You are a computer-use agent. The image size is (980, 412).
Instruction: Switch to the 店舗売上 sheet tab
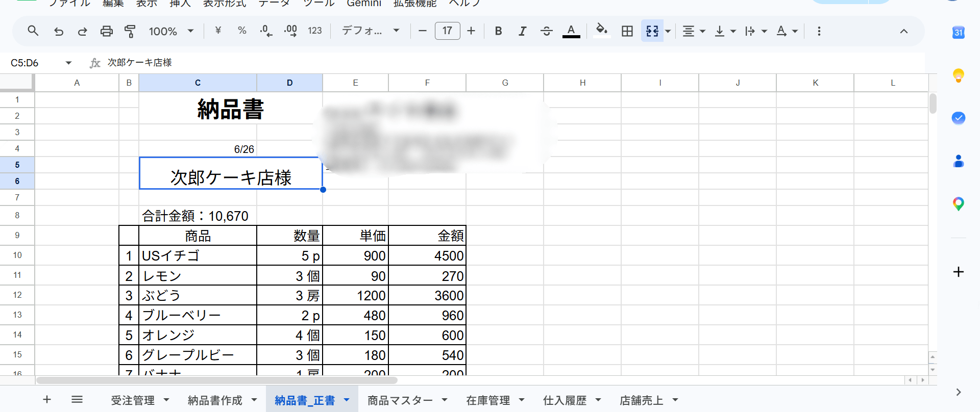coord(641,400)
